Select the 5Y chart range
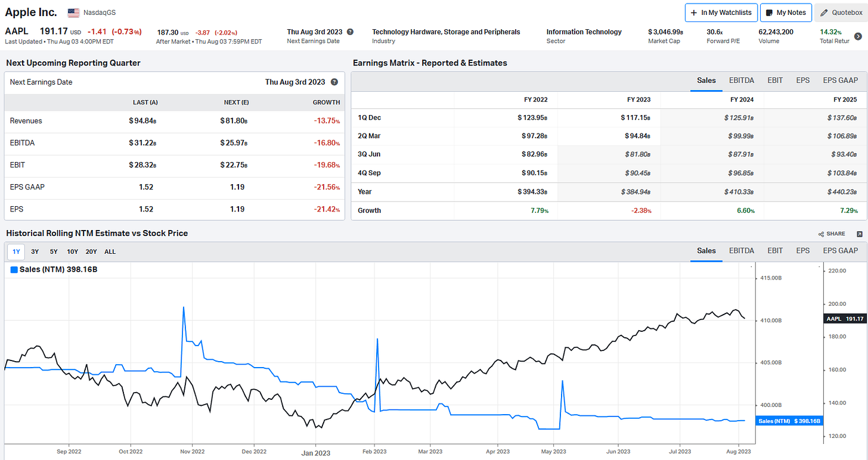 point(54,251)
